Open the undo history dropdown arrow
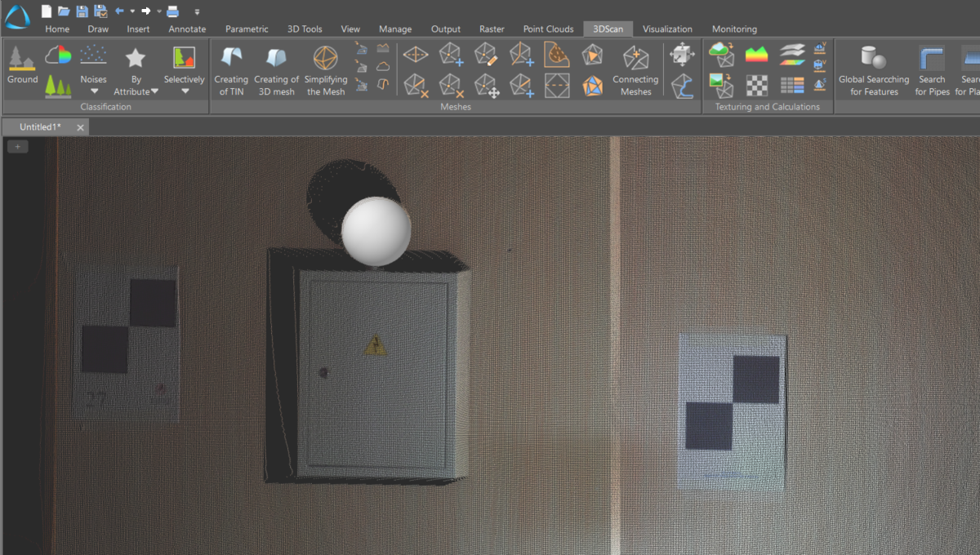Image resolution: width=980 pixels, height=555 pixels. [x=132, y=11]
